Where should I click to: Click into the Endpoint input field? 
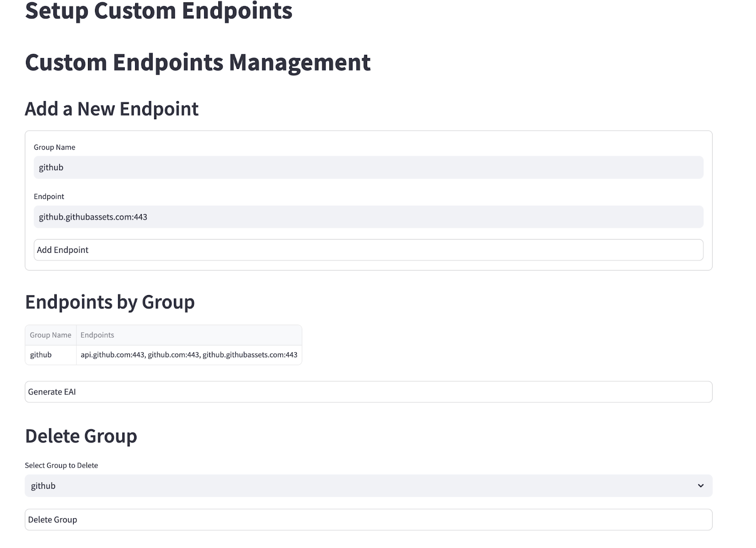pos(368,217)
